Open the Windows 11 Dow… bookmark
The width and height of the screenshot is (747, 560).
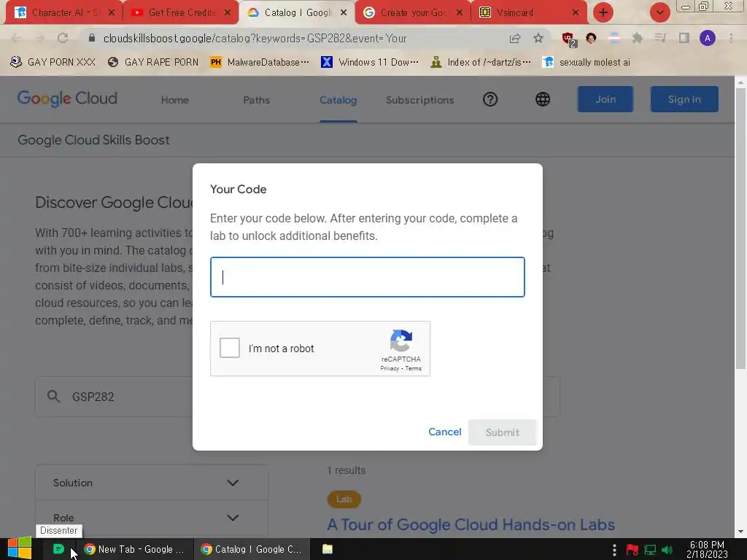pos(370,62)
